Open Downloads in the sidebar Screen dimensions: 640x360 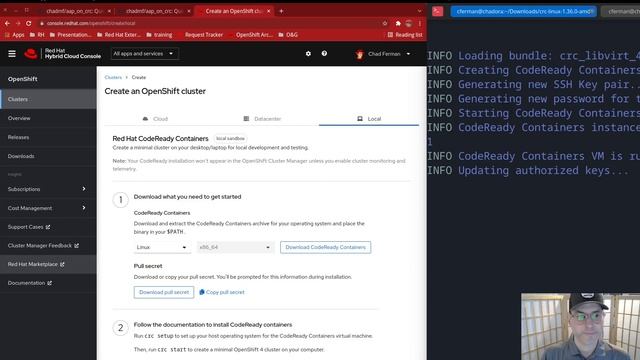pos(48,156)
